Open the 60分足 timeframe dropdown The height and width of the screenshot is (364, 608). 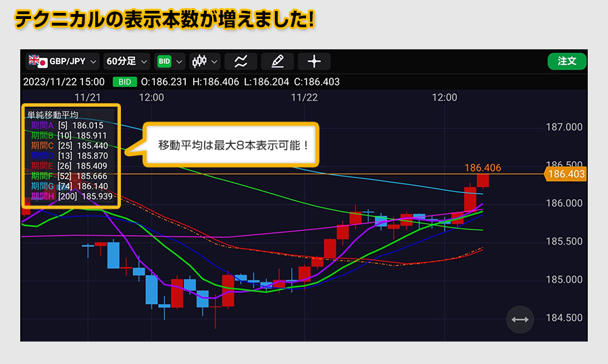(127, 61)
